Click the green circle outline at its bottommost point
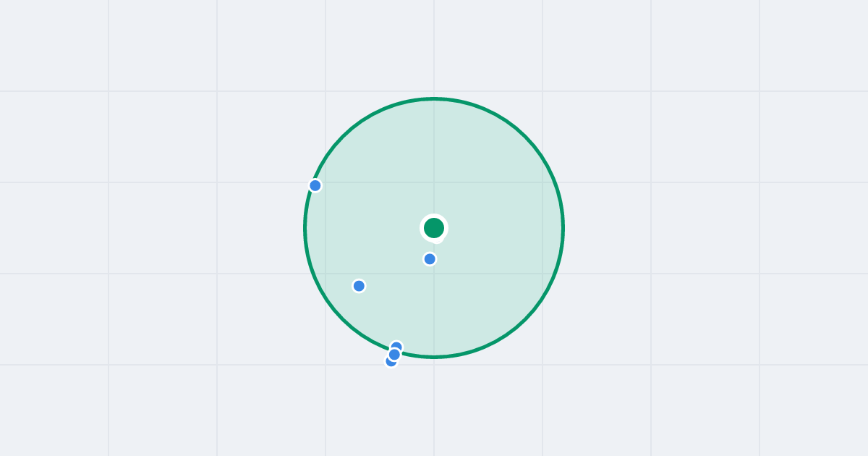This screenshot has height=456, width=868. 434,356
